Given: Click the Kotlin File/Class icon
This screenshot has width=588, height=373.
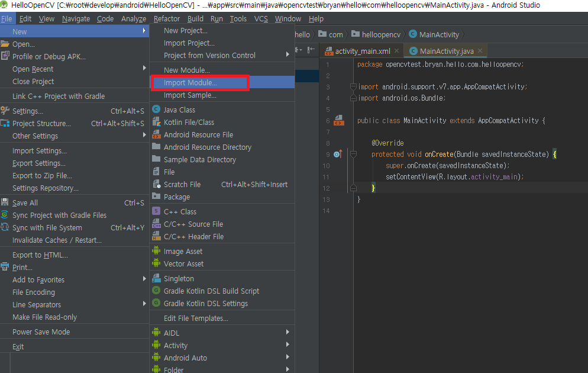Looking at the screenshot, I should [156, 122].
